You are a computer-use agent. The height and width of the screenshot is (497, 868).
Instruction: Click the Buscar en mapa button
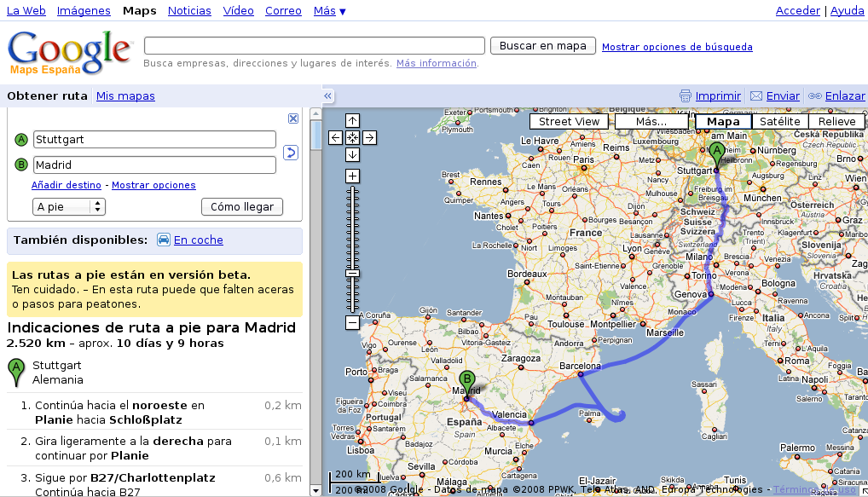[542, 46]
